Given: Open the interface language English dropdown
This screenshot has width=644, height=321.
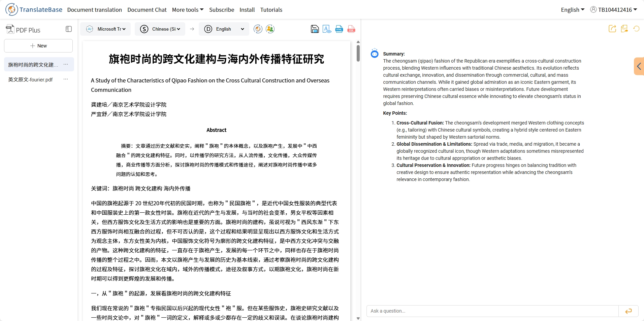Looking at the screenshot, I should [573, 10].
